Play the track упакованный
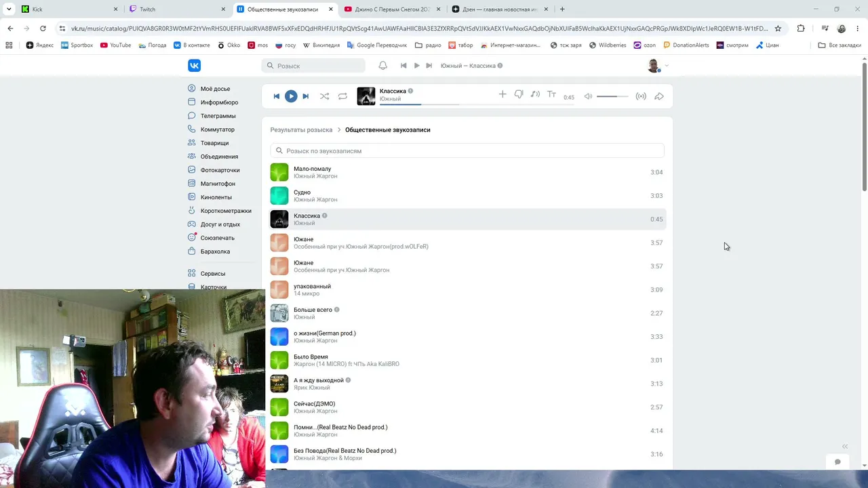The width and height of the screenshot is (868, 488). point(467,290)
